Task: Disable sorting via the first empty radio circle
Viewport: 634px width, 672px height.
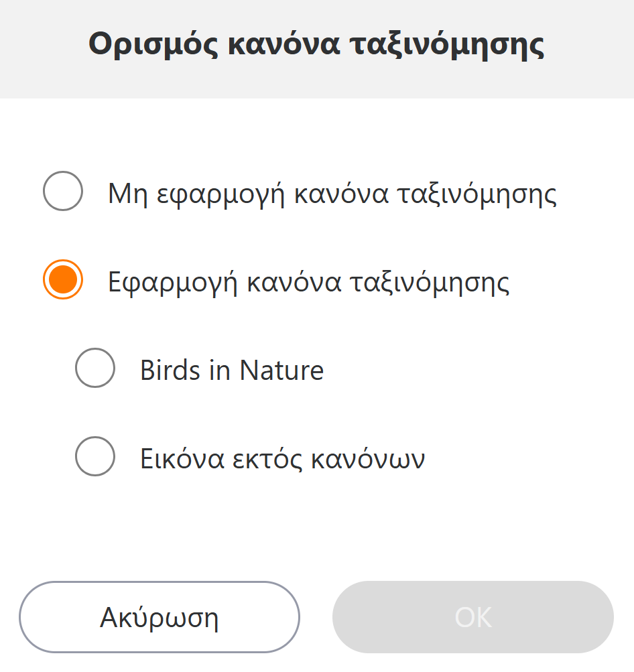Action: 63,191
